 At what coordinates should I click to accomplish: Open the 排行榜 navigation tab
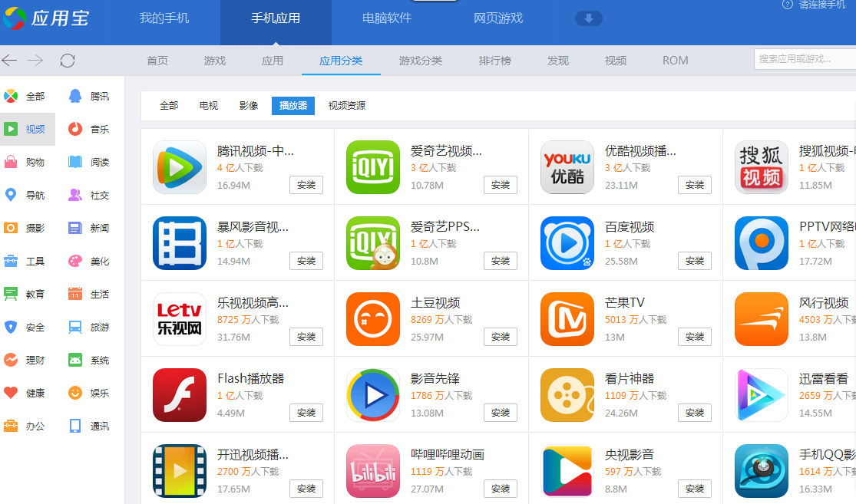[x=495, y=61]
